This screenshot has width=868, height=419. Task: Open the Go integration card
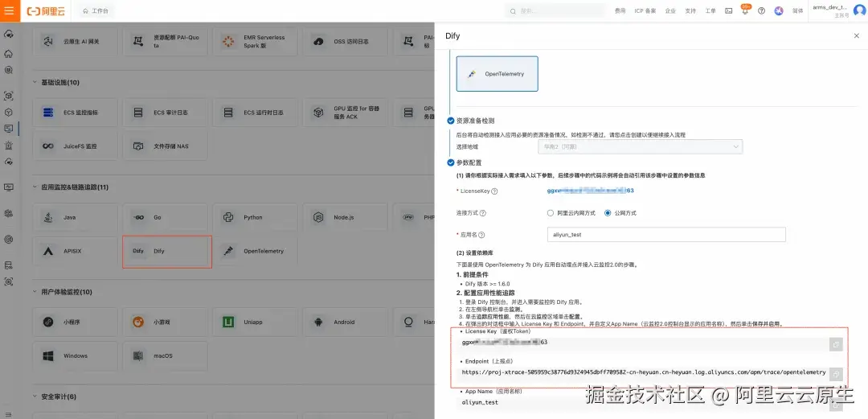click(165, 217)
